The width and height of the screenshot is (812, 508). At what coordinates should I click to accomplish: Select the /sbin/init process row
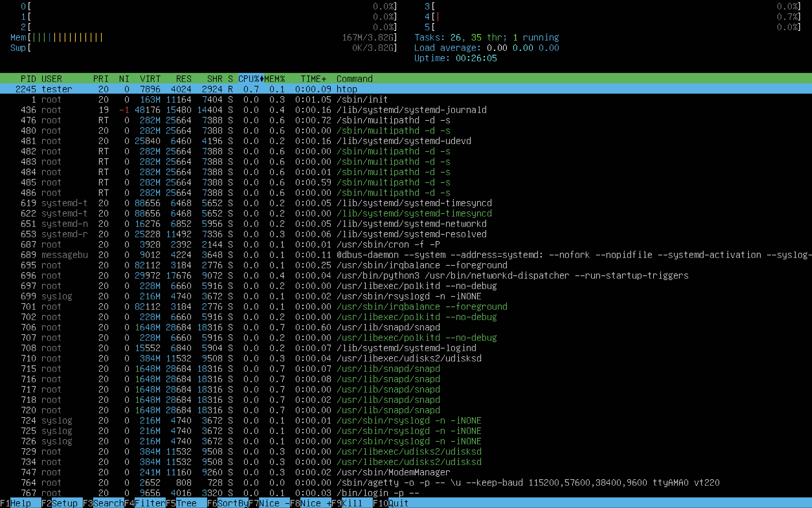(362, 99)
